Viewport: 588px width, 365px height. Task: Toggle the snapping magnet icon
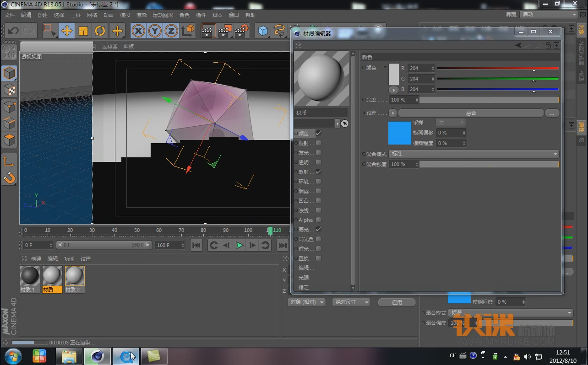click(x=10, y=177)
